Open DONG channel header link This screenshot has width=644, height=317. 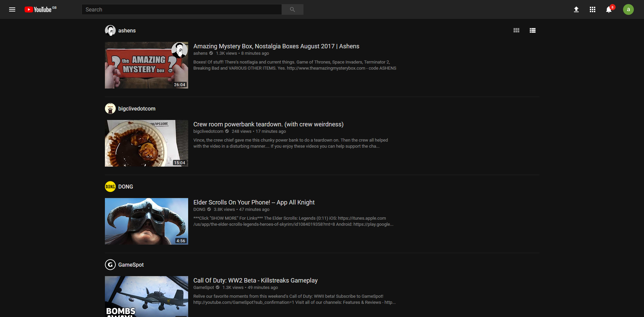click(126, 187)
